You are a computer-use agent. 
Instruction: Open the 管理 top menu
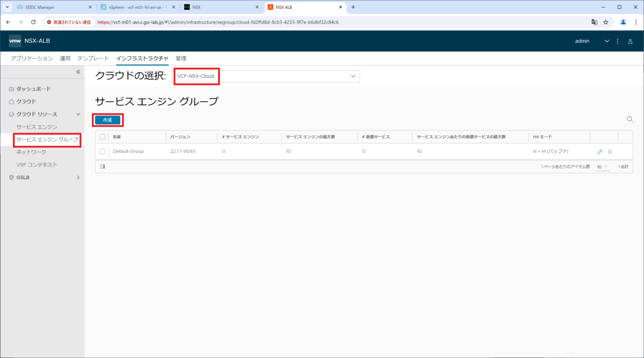tap(181, 58)
